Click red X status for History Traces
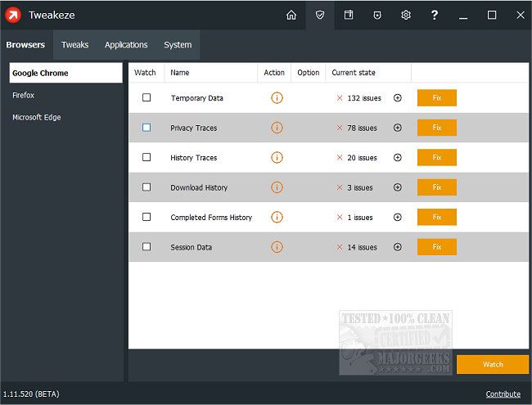This screenshot has height=405, width=532. tap(340, 157)
